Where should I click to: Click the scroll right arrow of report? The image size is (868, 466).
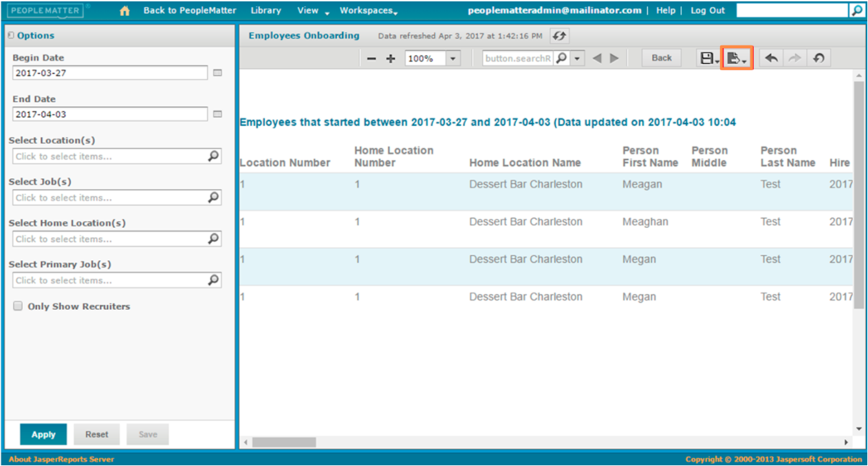coord(847,442)
